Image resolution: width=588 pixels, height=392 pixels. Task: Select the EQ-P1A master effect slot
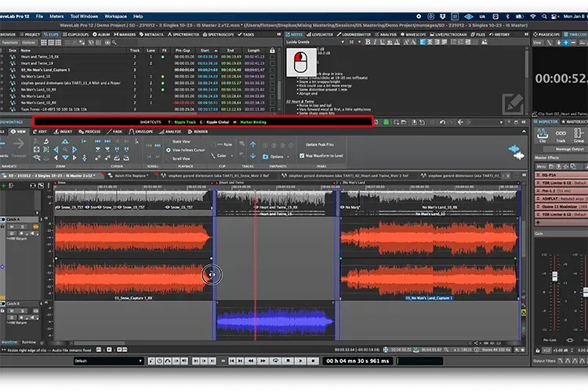point(561,175)
